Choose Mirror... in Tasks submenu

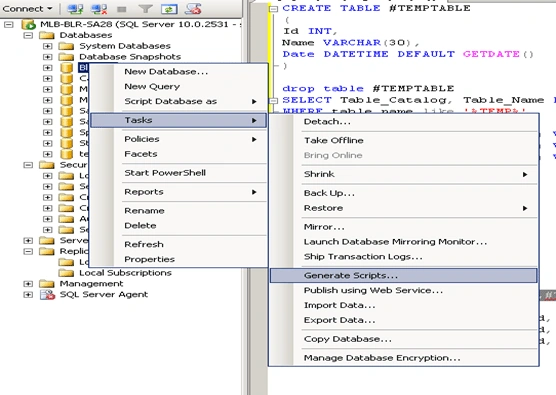[404, 227]
